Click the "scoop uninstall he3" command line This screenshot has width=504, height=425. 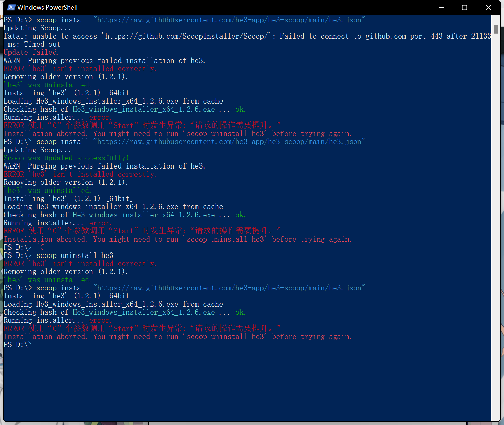point(75,255)
